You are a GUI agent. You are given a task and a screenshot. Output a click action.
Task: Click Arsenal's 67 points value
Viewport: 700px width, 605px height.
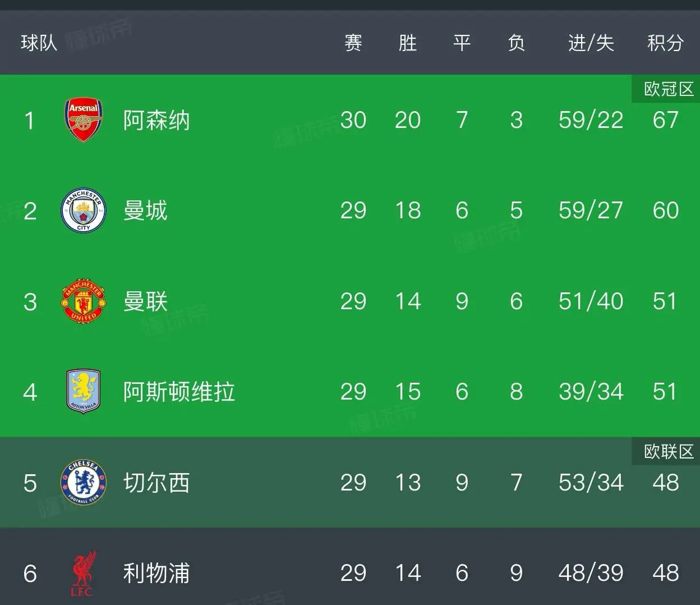666,120
